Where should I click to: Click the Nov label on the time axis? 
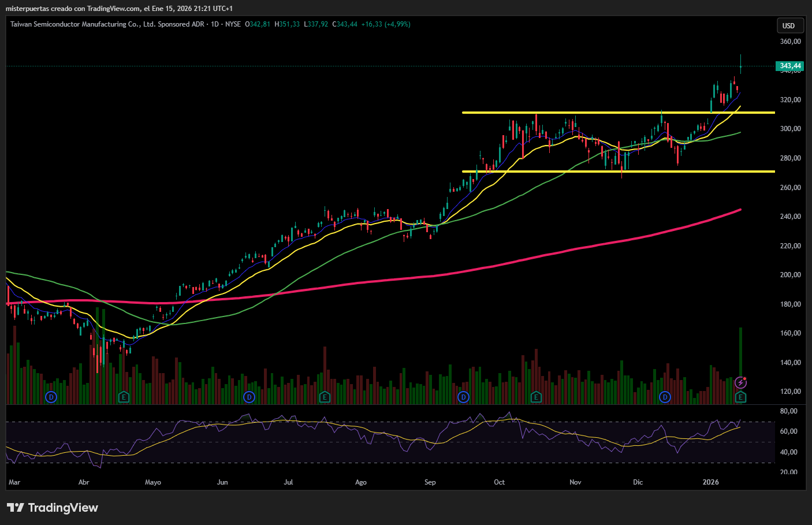coord(575,482)
